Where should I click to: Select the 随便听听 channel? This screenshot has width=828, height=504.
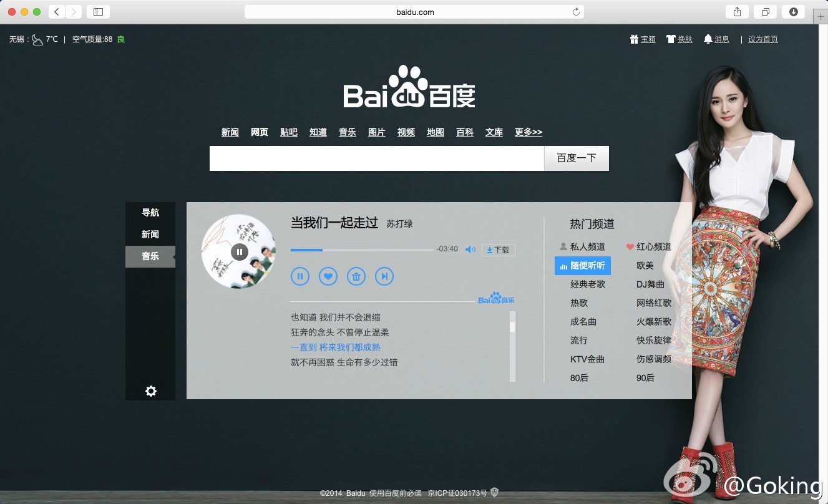583,266
